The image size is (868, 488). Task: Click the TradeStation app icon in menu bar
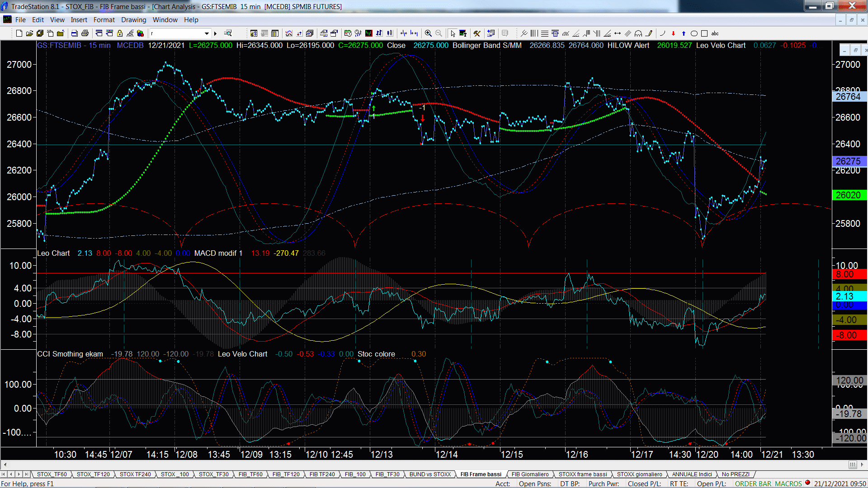[x=7, y=19]
